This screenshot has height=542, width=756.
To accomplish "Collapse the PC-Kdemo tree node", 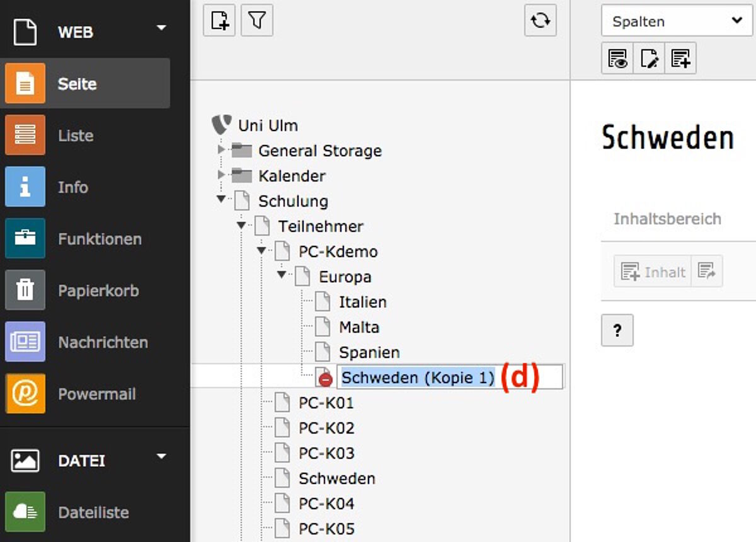I will pyautogui.click(x=261, y=250).
